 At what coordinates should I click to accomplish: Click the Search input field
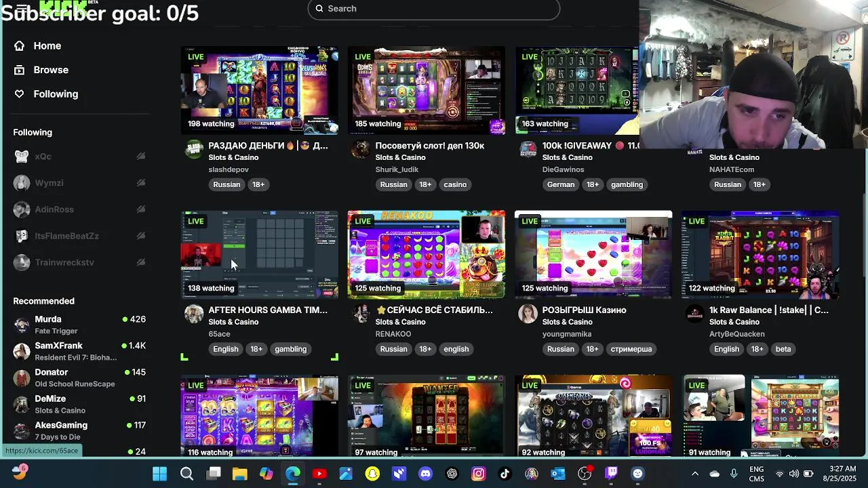pyautogui.click(x=434, y=9)
